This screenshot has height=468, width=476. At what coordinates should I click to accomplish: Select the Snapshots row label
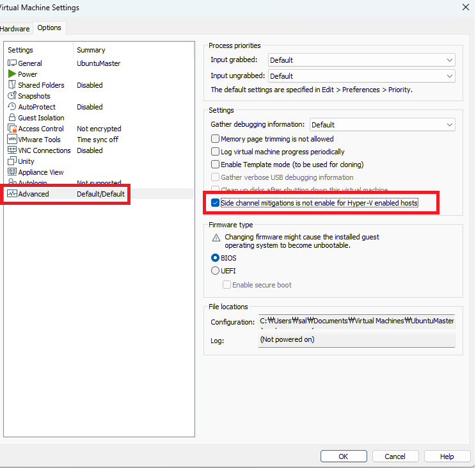34,96
